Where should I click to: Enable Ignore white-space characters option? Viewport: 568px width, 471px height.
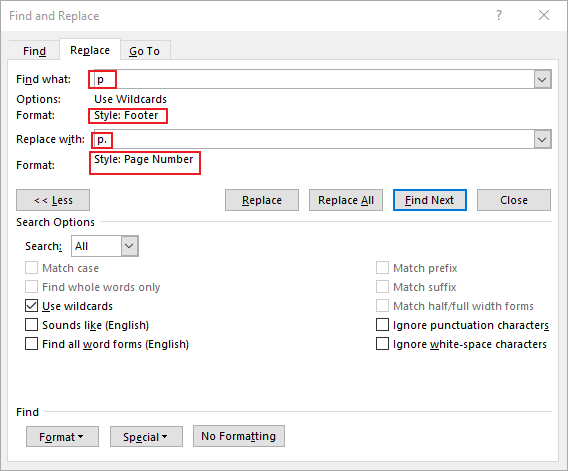382,344
